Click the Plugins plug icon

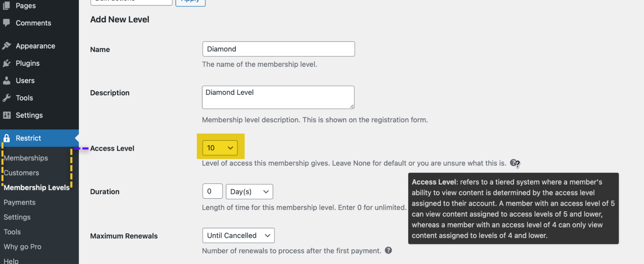[6, 63]
